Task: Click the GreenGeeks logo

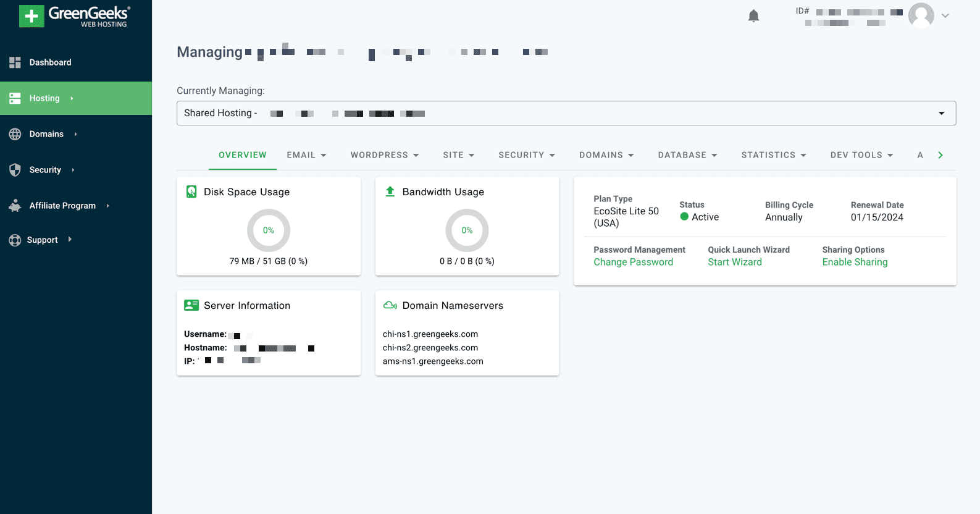Action: (74, 16)
